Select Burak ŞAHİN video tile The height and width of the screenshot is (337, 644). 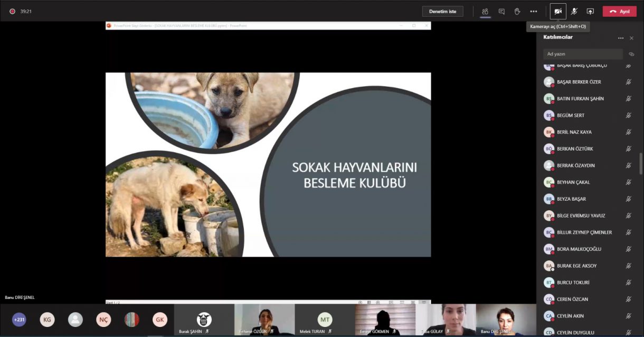(x=204, y=320)
